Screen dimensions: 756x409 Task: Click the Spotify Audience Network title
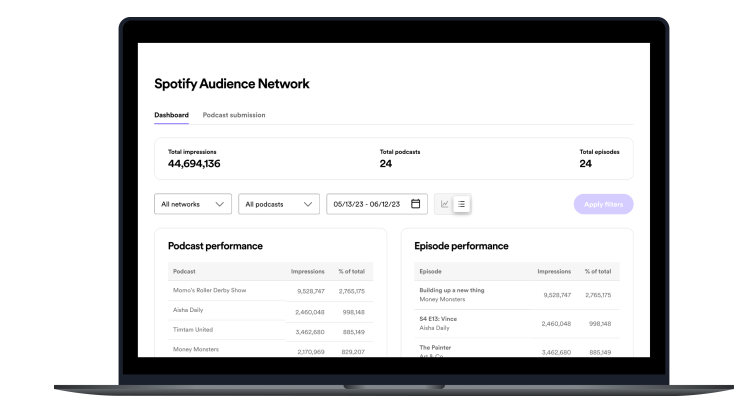pos(232,84)
